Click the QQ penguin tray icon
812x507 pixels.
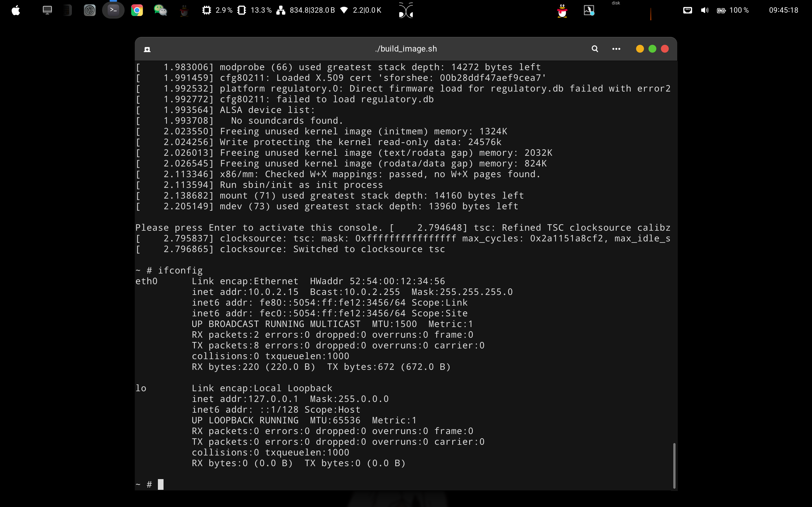point(562,11)
